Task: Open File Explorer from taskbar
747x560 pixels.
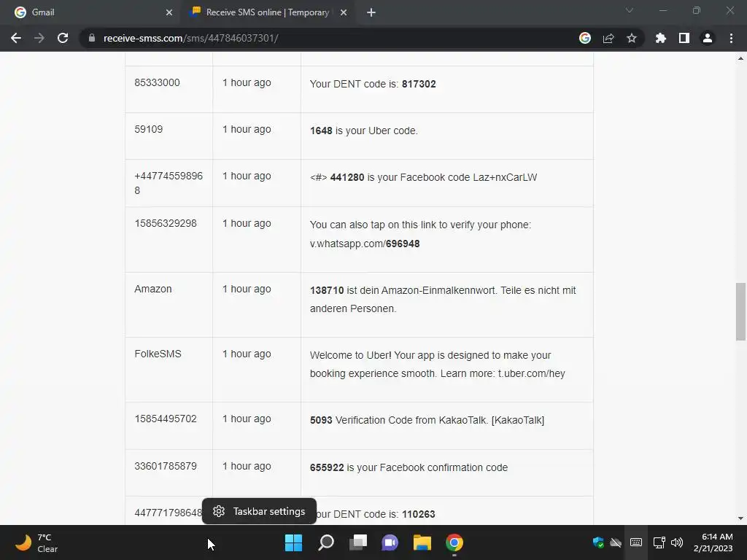Action: pyautogui.click(x=422, y=542)
